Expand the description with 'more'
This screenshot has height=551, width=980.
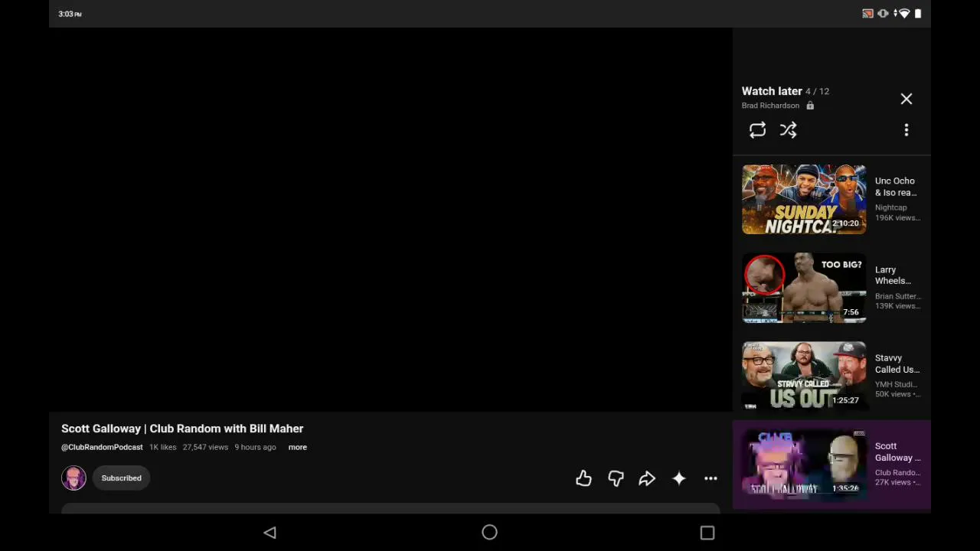click(298, 447)
